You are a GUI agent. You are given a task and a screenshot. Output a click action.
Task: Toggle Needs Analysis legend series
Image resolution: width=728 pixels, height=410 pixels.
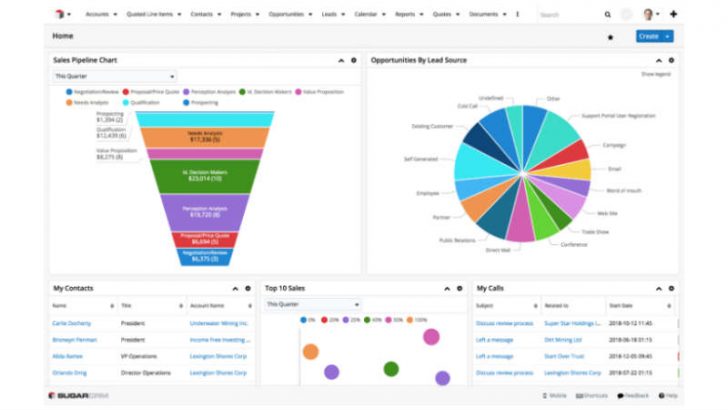coord(87,103)
